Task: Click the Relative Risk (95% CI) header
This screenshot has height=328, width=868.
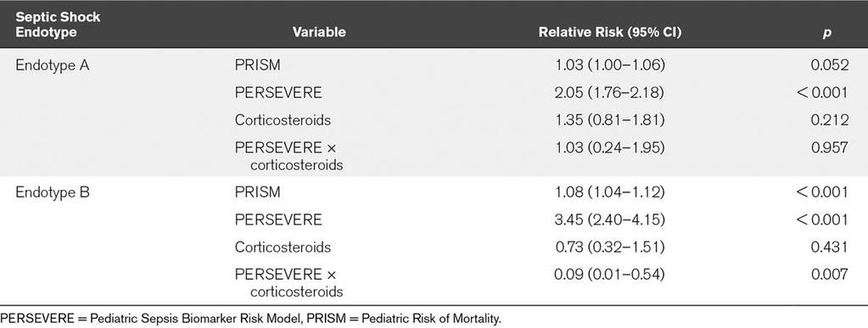Action: coord(610,32)
